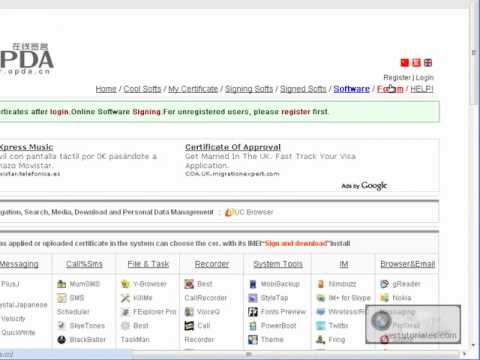Open the Call%Sms category heading

click(x=84, y=264)
